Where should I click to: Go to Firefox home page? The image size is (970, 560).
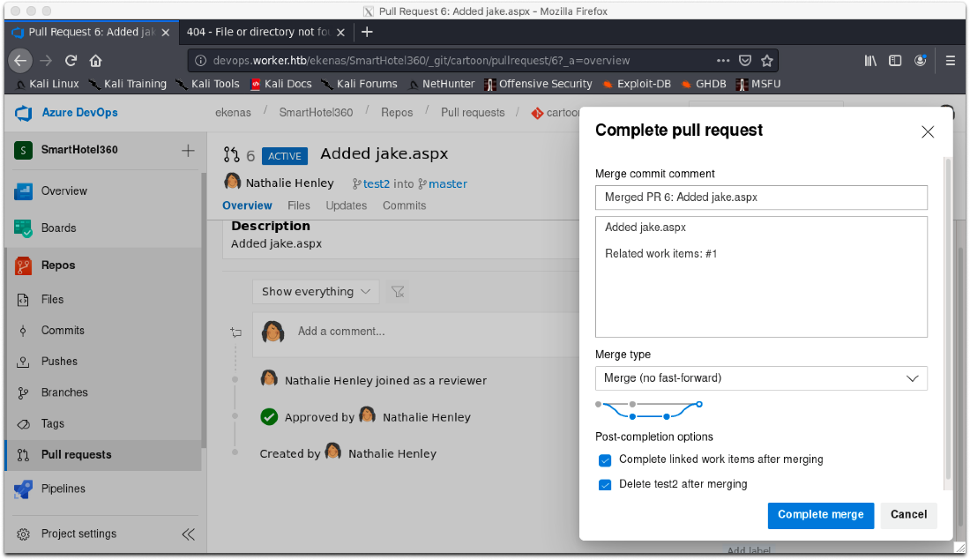point(95,61)
